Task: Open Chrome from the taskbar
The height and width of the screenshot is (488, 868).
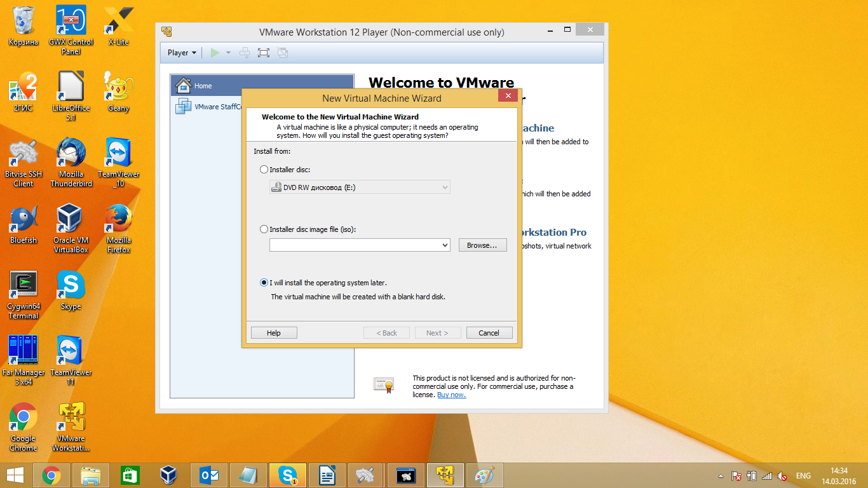Action: [51, 475]
